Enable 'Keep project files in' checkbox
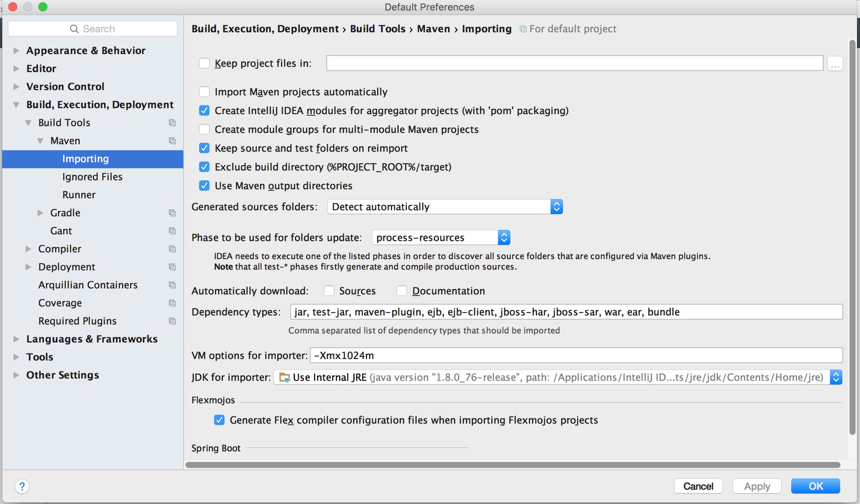The height and width of the screenshot is (504, 860). [204, 63]
